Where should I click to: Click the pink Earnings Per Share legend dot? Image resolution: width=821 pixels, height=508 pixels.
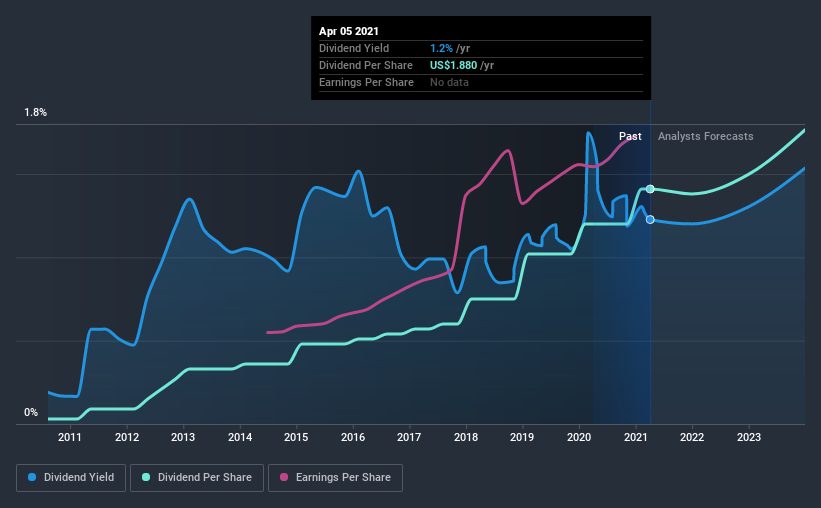coord(284,477)
